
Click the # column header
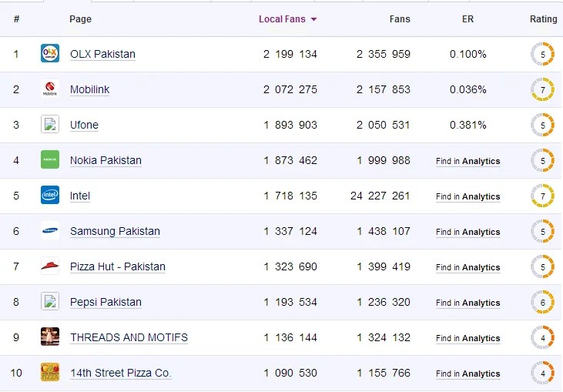(16, 19)
